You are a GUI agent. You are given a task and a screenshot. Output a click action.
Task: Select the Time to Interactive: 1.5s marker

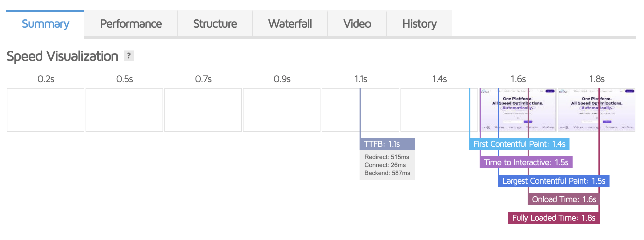pyautogui.click(x=526, y=162)
